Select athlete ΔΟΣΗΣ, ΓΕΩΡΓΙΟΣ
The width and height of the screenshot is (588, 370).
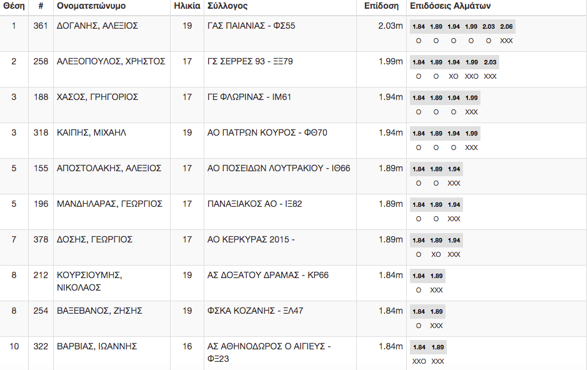pos(94,240)
